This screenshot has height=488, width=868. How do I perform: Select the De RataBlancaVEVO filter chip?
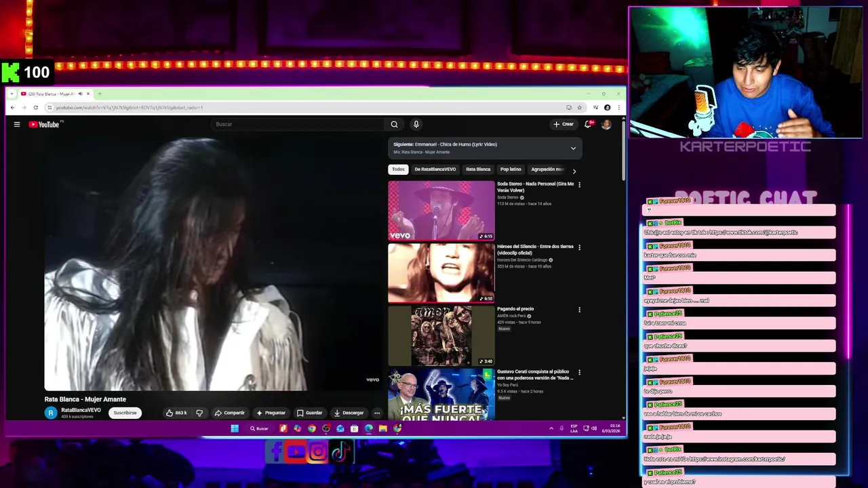click(435, 169)
